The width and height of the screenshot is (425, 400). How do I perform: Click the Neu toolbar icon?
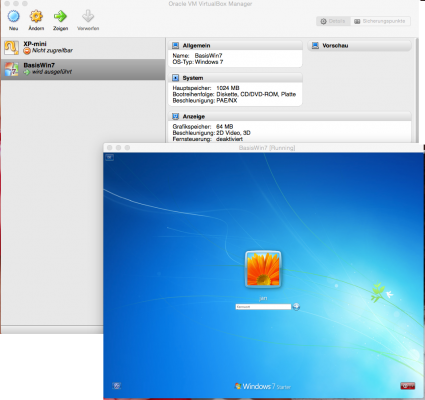[x=14, y=16]
